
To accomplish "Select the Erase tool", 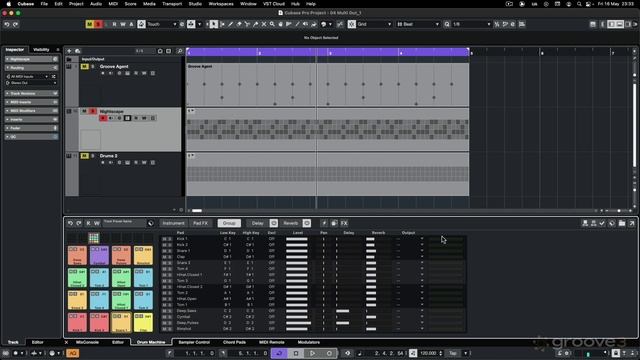I will [x=239, y=24].
